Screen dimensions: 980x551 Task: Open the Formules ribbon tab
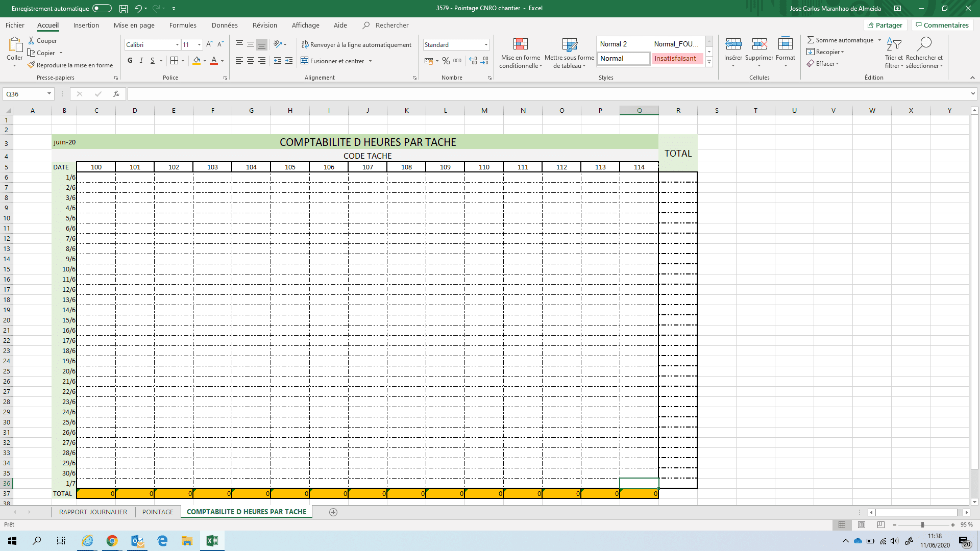coord(183,25)
